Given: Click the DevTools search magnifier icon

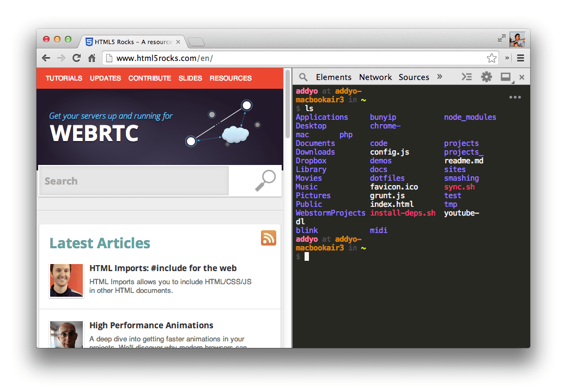Looking at the screenshot, I should pyautogui.click(x=303, y=77).
